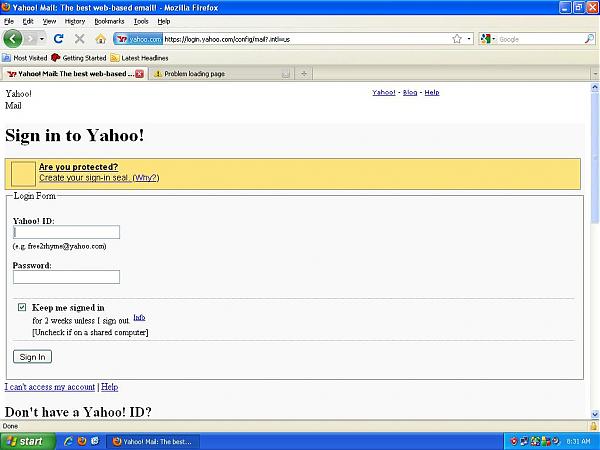Click the example free2rhyme@yahoo.com text
The width and height of the screenshot is (600, 450).
pos(67,246)
